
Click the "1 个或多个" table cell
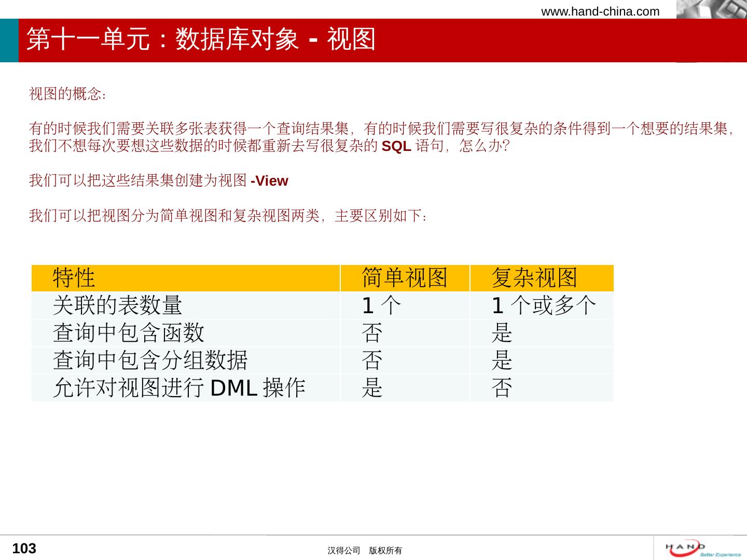point(542,305)
